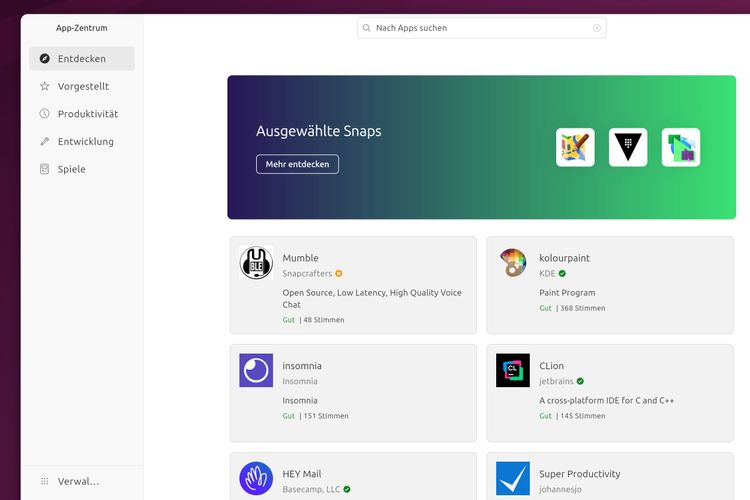Viewport: 750px width, 500px height.
Task: Open the Entdecken sidebar section
Action: tap(81, 59)
